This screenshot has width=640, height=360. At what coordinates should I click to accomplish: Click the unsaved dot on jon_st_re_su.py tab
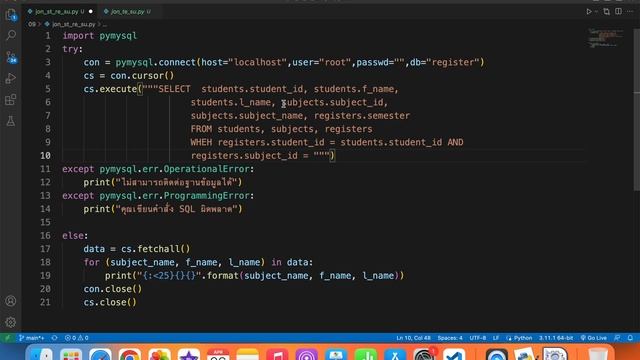91,11
